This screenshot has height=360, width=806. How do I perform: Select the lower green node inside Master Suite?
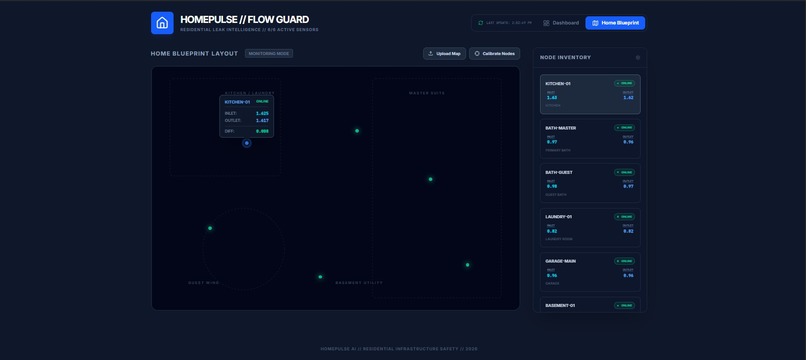point(467,265)
